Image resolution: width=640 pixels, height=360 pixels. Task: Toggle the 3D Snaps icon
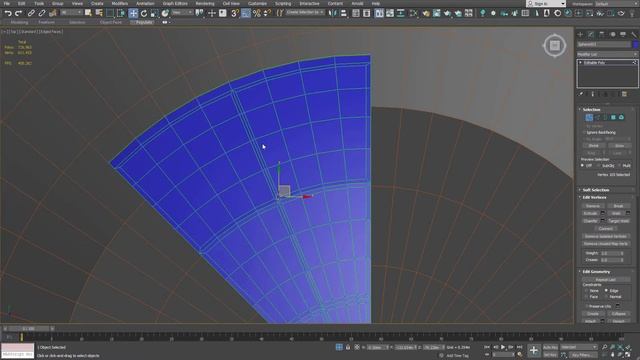235,13
